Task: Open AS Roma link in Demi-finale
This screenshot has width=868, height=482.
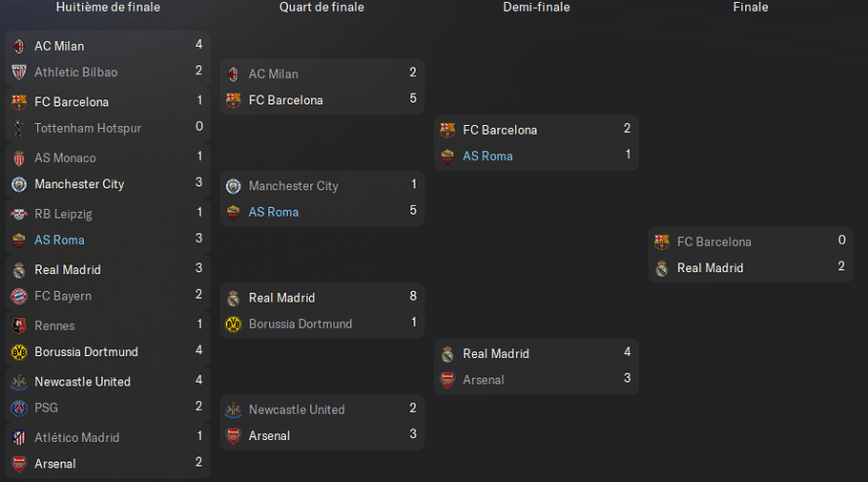Action: (487, 157)
